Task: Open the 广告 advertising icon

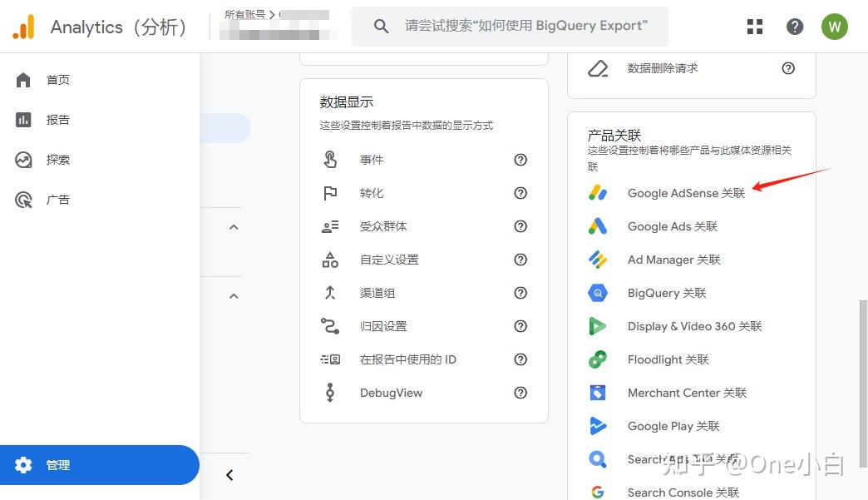Action: click(x=23, y=199)
